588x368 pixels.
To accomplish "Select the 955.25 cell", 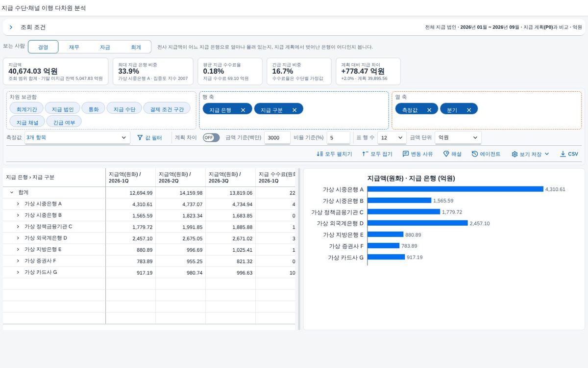I will coord(180,261).
